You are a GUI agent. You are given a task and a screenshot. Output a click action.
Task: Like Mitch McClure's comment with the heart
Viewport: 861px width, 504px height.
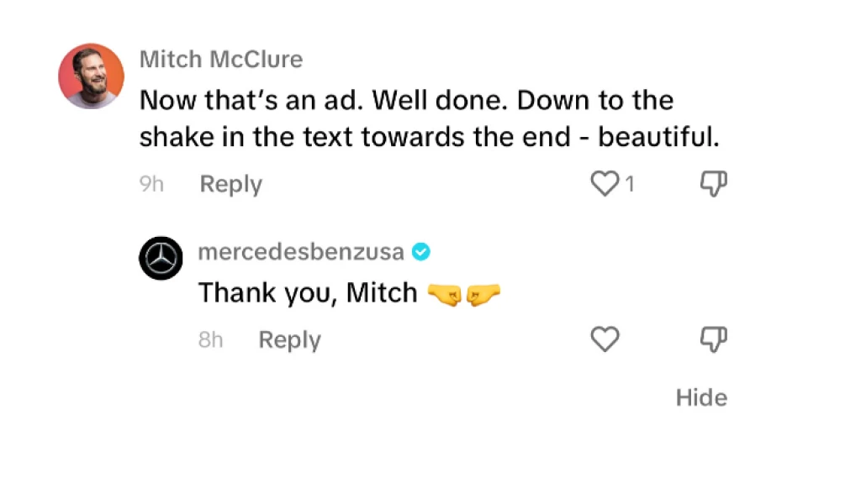(x=605, y=184)
